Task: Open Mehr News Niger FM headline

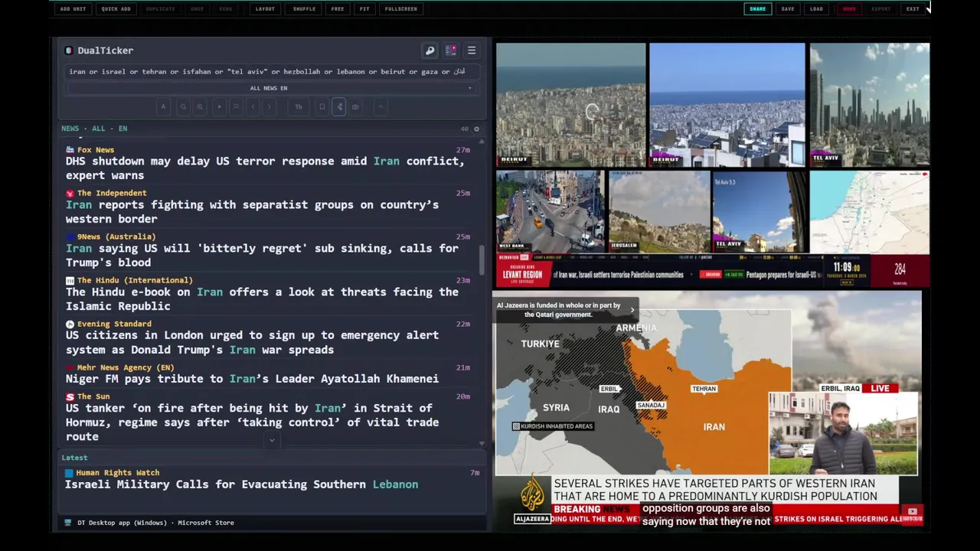Action: coord(252,379)
